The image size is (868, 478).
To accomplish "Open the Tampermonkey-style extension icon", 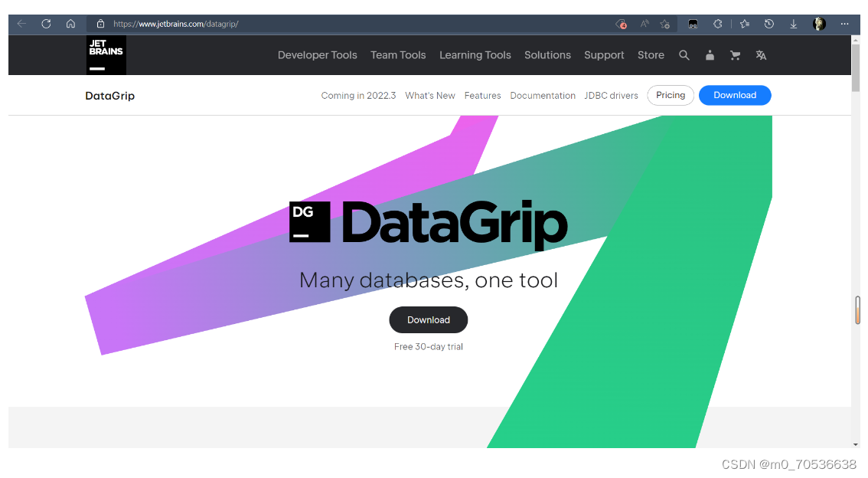I will [693, 24].
